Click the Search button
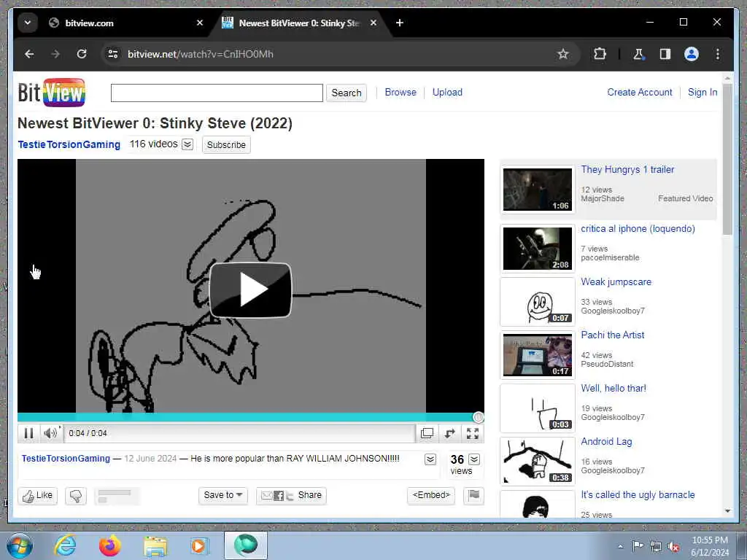This screenshot has height=560, width=747. coord(347,93)
